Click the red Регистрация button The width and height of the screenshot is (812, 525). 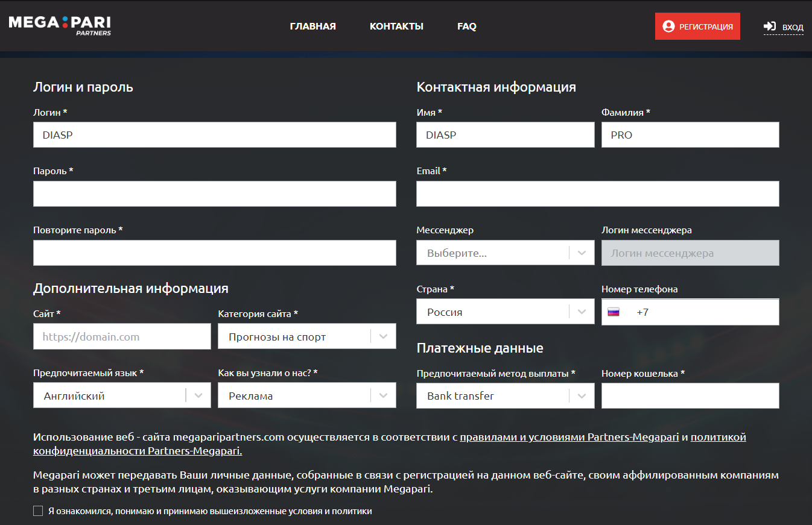click(697, 27)
